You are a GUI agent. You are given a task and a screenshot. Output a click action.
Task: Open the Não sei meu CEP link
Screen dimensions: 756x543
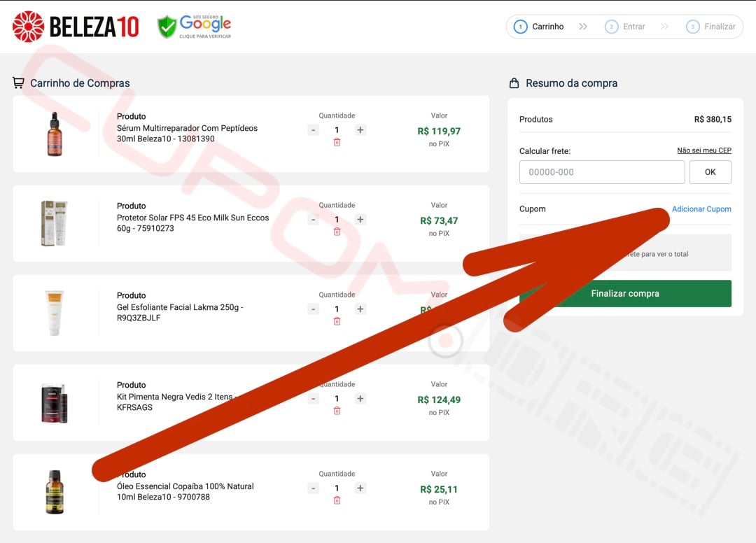[x=704, y=150]
